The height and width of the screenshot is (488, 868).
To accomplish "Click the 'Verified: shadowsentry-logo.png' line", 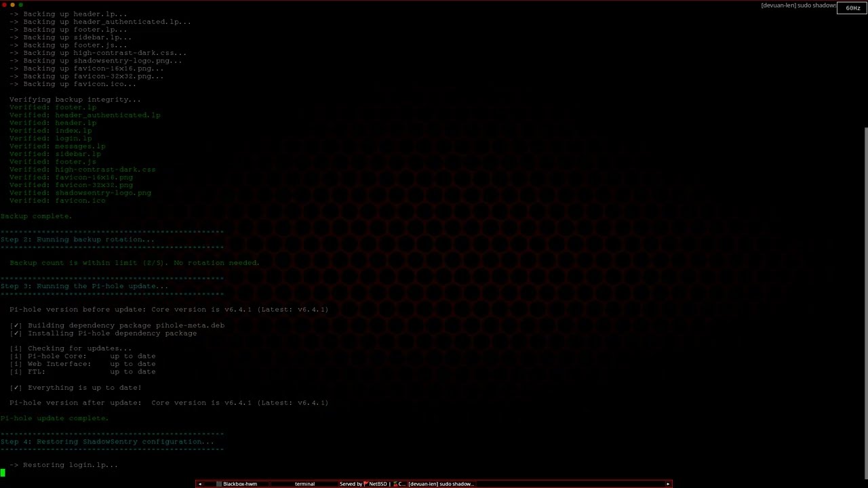I will pos(80,193).
